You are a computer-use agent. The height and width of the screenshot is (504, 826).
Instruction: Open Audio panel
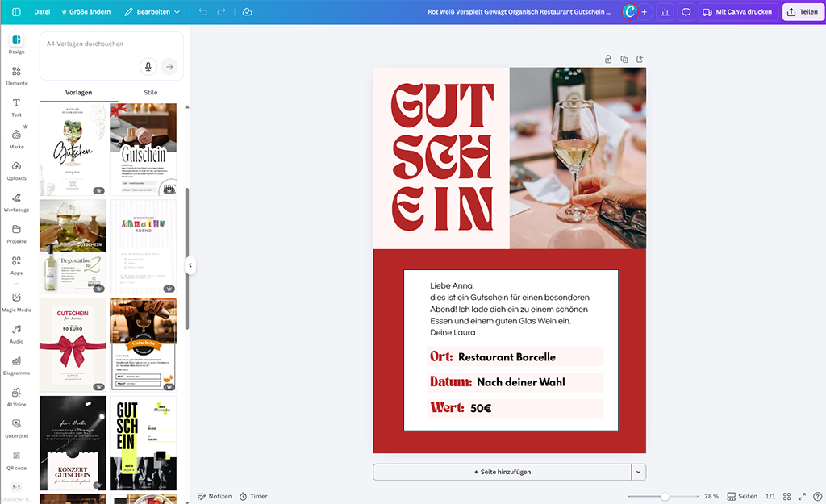[16, 334]
